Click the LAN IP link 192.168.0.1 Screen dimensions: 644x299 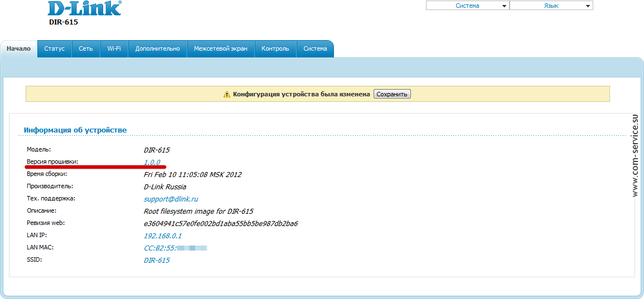tap(163, 236)
